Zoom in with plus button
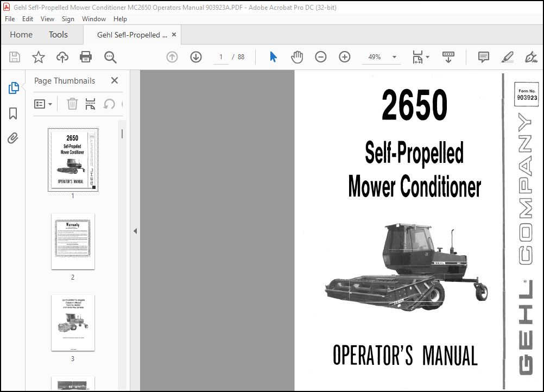 (345, 57)
